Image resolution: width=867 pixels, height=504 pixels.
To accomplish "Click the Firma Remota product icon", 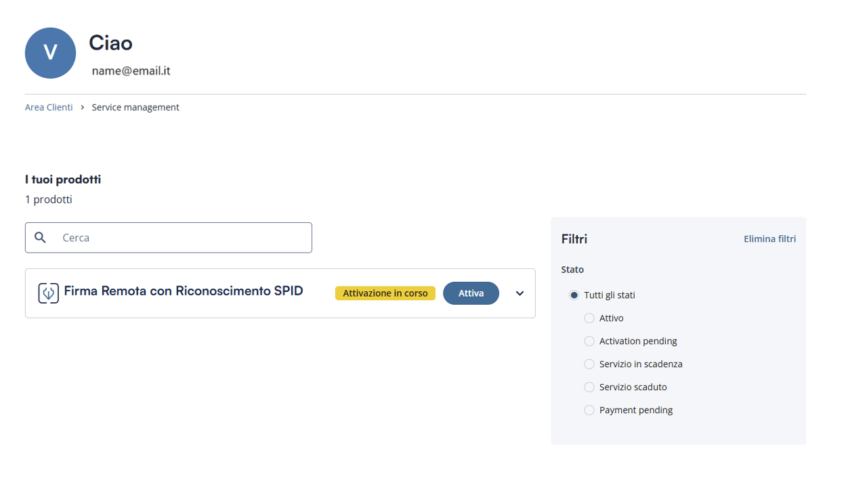I will [x=48, y=293].
